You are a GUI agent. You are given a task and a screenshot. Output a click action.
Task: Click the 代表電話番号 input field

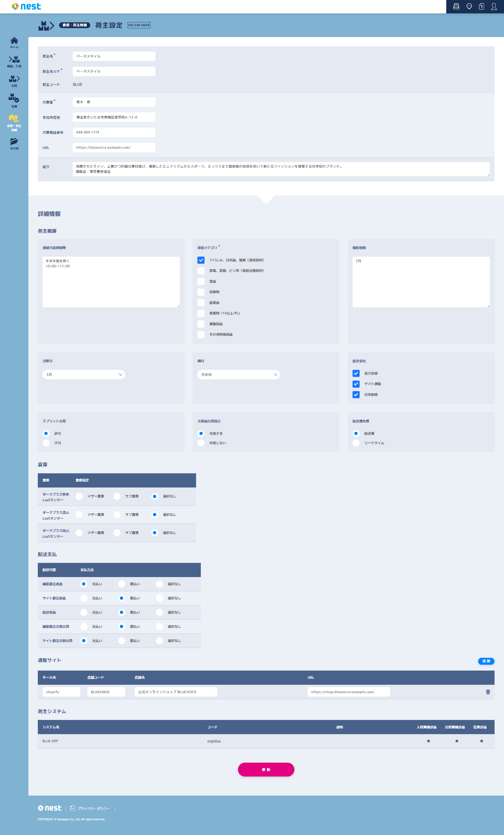click(114, 132)
